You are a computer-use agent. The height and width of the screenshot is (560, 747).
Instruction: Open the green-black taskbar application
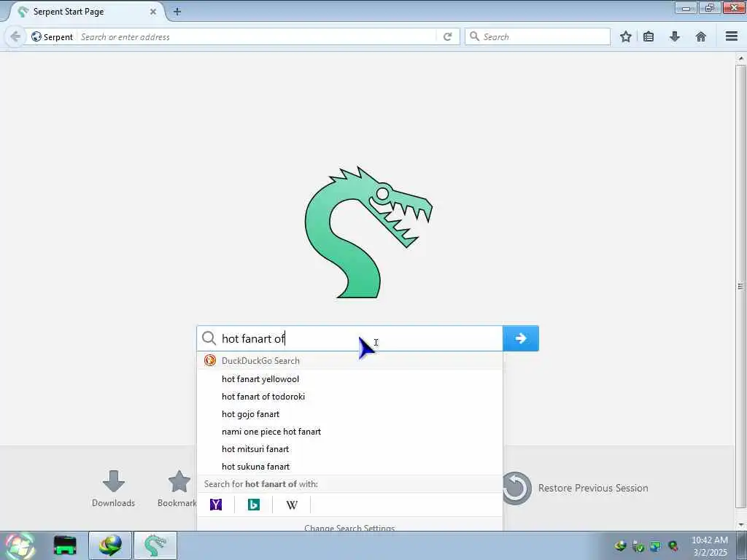[x=65, y=545]
